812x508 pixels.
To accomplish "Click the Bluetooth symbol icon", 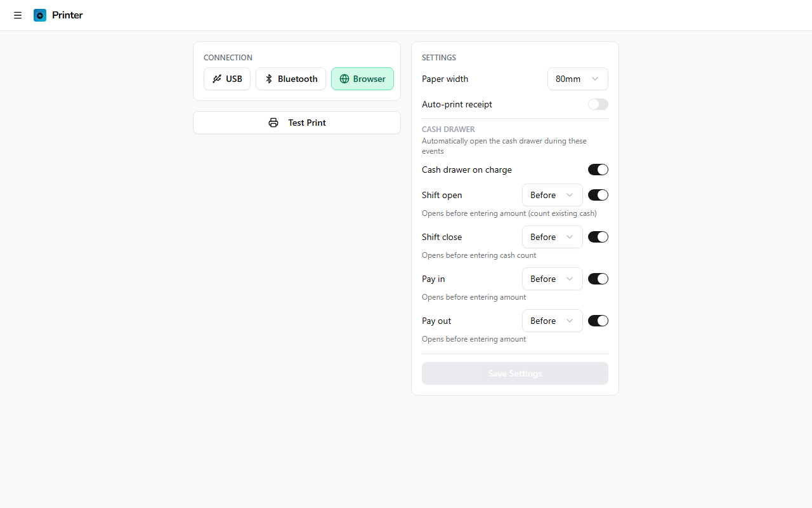I will [x=269, y=79].
